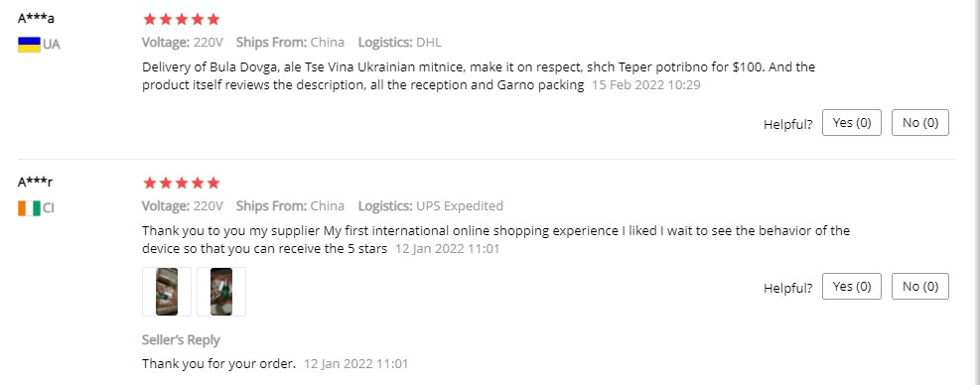The width and height of the screenshot is (980, 385).
Task: Mark A***r's review as helpful
Action: click(852, 287)
